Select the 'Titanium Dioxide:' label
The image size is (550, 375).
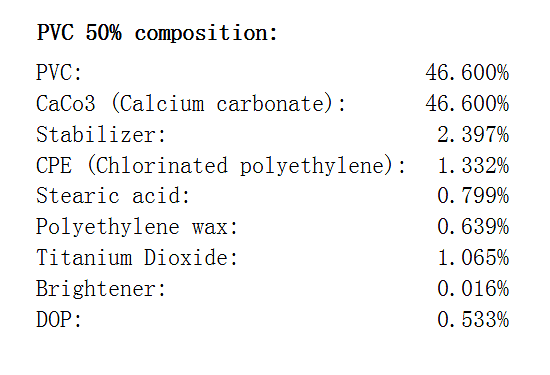coord(137,257)
